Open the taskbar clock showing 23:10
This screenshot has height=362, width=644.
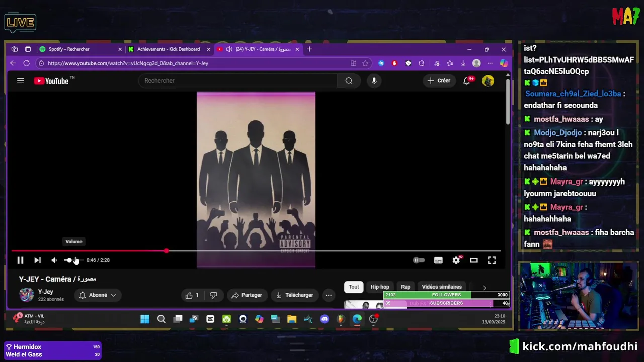(493, 319)
